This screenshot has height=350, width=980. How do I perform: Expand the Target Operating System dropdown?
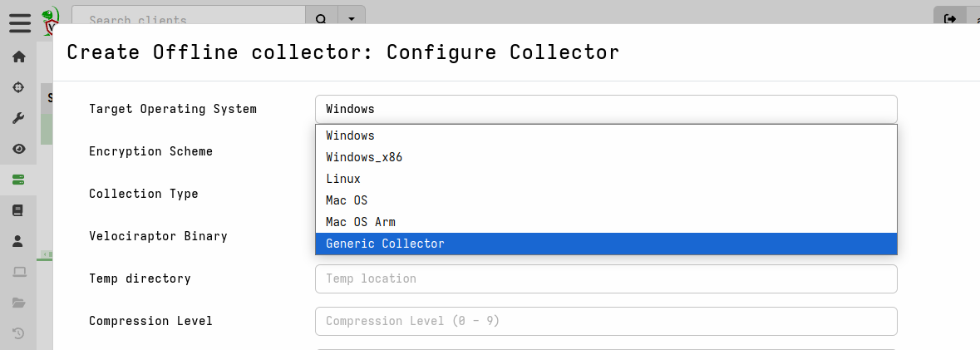click(606, 109)
